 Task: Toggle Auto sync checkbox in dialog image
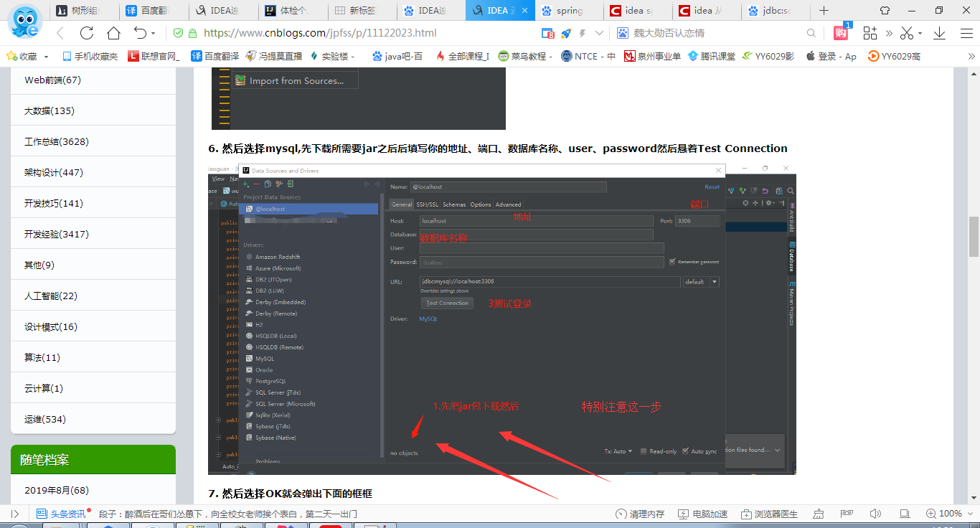click(x=685, y=451)
